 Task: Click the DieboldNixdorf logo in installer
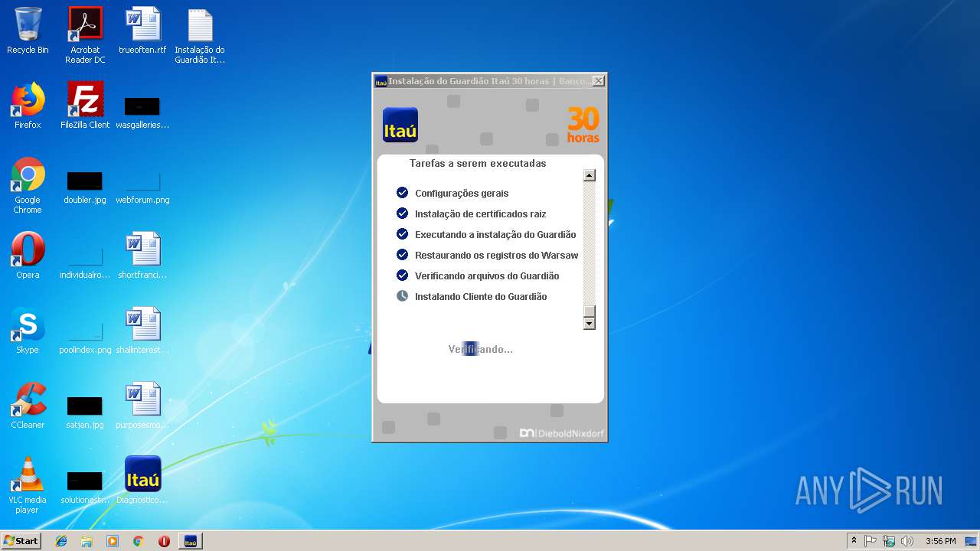(x=562, y=433)
